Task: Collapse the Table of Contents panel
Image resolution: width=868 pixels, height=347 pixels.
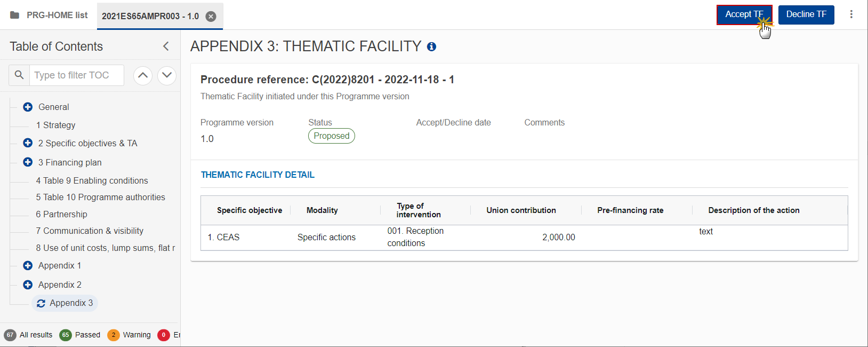Action: click(x=166, y=46)
